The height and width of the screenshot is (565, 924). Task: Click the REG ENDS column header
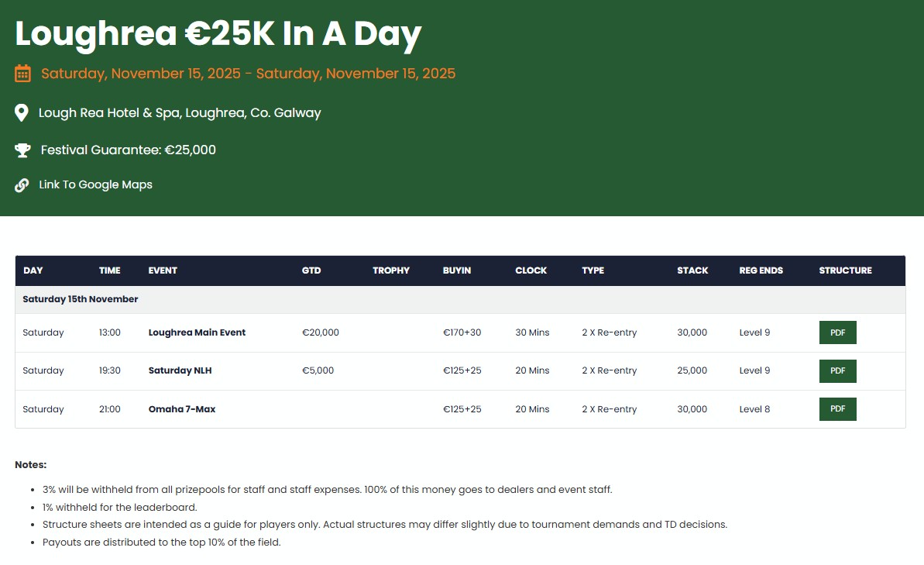click(761, 270)
